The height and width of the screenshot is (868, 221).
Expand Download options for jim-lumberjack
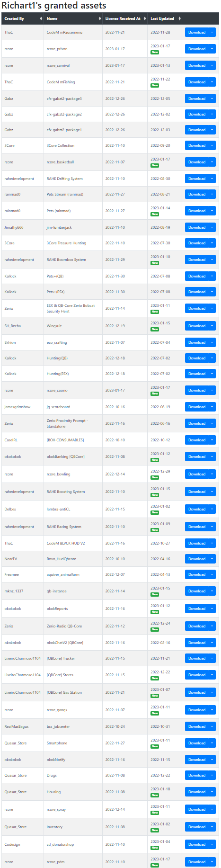212,227
